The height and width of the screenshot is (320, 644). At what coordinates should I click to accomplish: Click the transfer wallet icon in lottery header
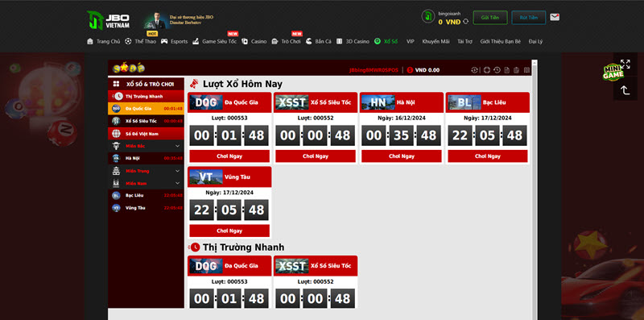pos(474,70)
